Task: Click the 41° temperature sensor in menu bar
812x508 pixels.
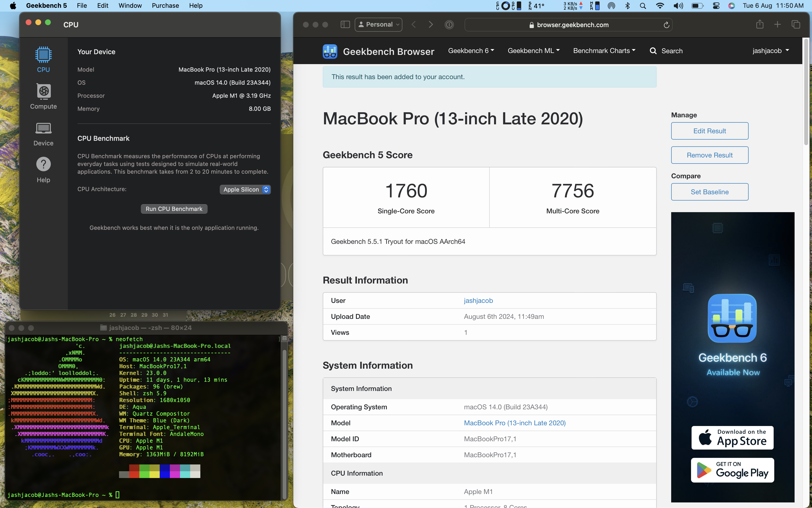Action: click(x=536, y=6)
